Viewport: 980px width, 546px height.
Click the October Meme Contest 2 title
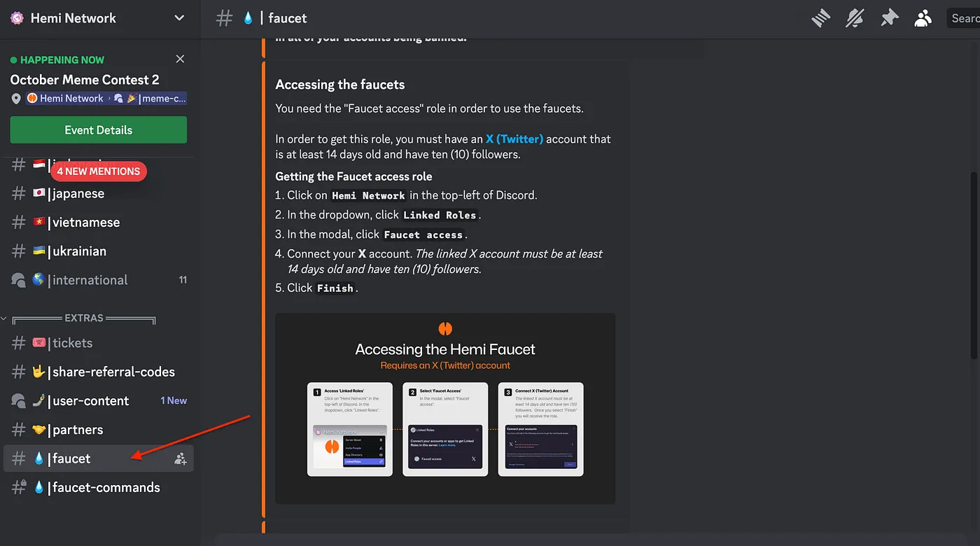[x=85, y=80]
